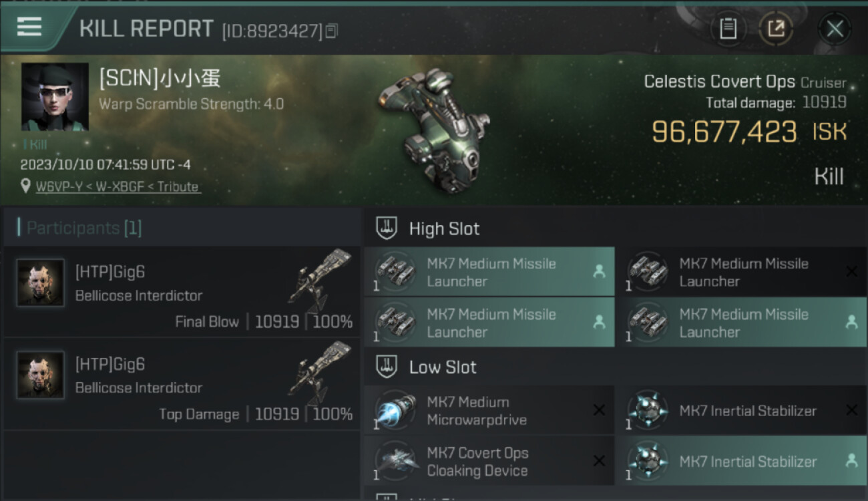The width and height of the screenshot is (868, 501).
Task: View the victim's character portrait
Action: tap(55, 97)
